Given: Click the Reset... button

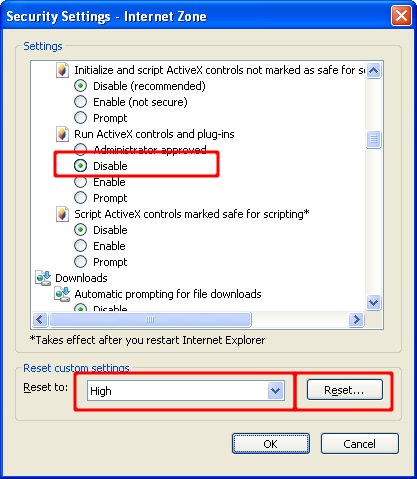Looking at the screenshot, I should 345,390.
